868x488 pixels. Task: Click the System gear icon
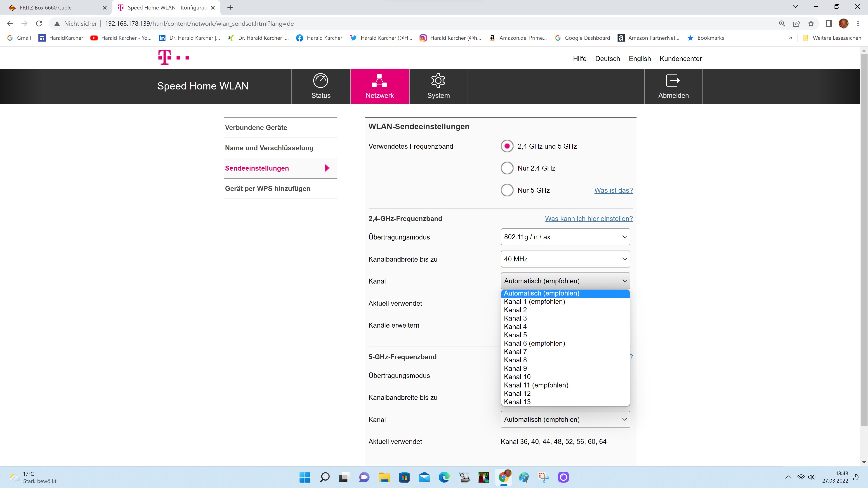(x=438, y=81)
